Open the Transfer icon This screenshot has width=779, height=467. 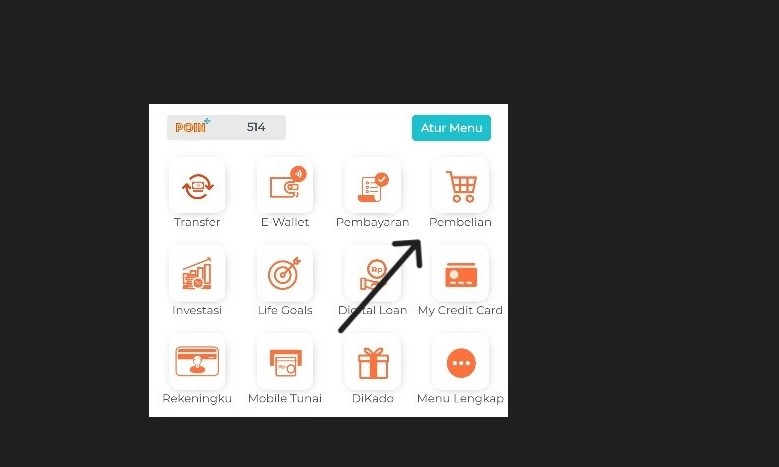click(197, 185)
